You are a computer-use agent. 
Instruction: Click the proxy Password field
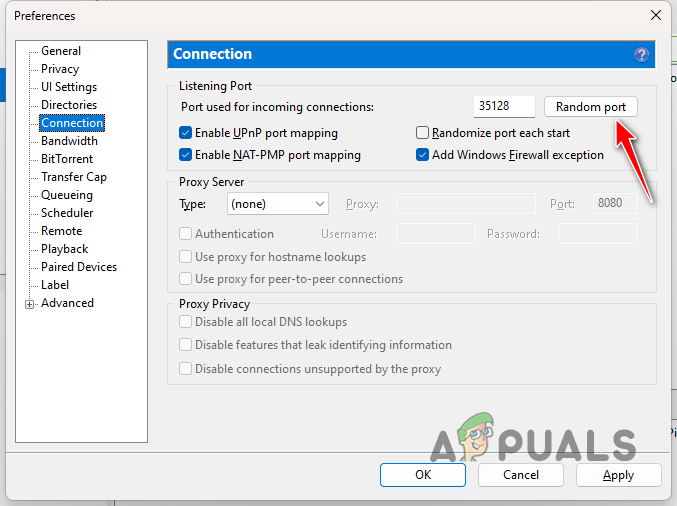coord(598,234)
